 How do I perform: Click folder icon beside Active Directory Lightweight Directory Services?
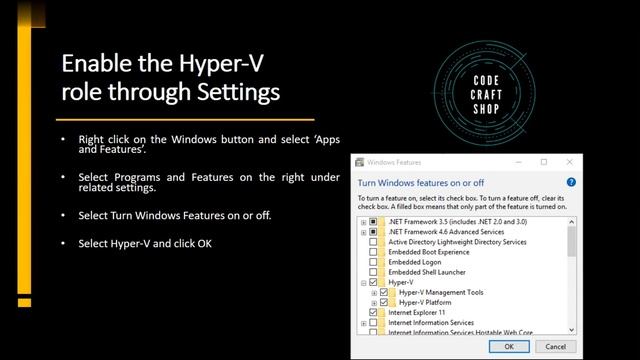pos(382,242)
